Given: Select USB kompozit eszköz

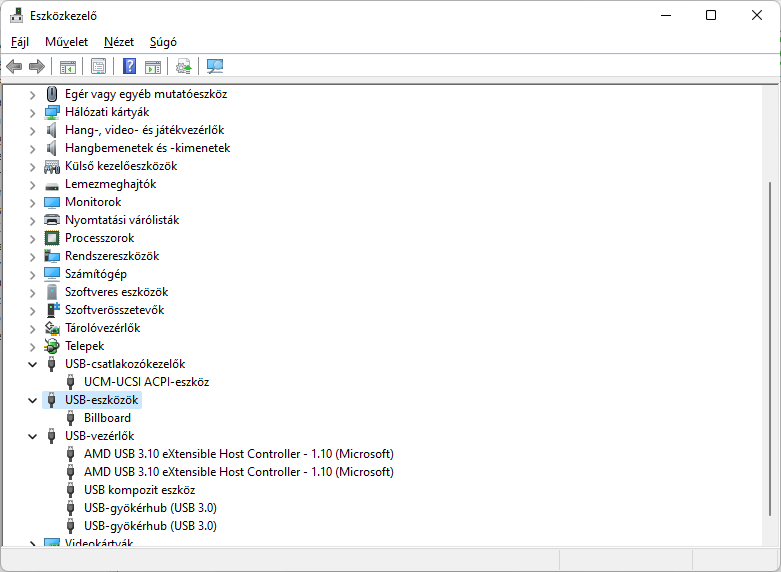Looking at the screenshot, I should 139,490.
